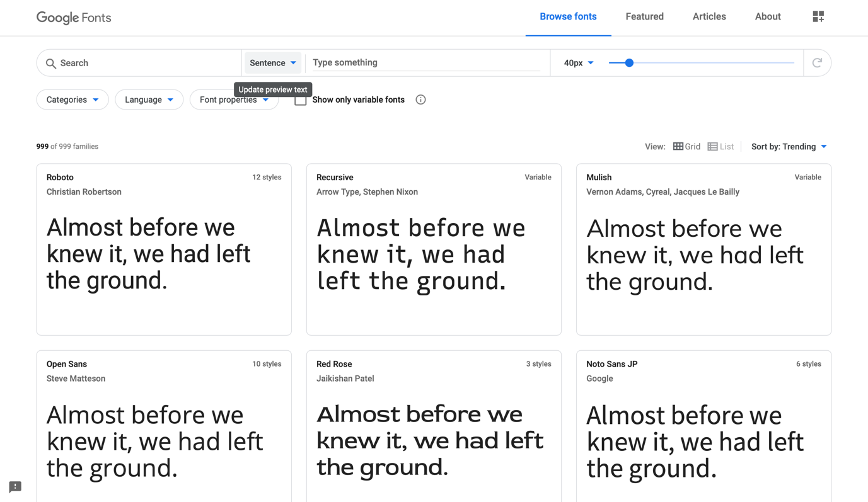The height and width of the screenshot is (502, 868).
Task: Expand the Categories filter dropdown
Action: [x=72, y=100]
